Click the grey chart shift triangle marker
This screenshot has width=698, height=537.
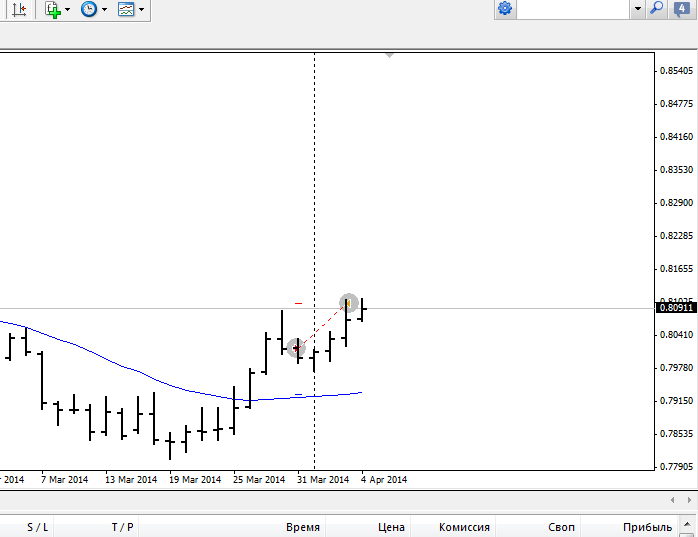click(x=389, y=55)
